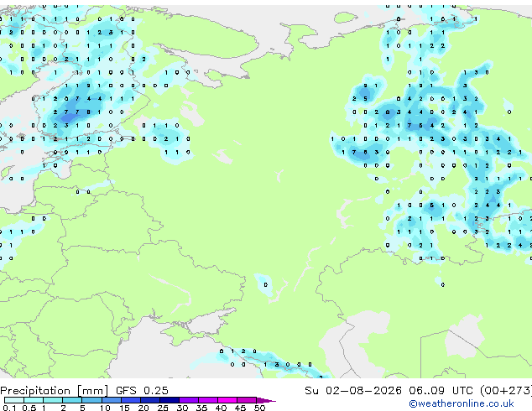
Task: Click the over-50 mm legend arrow tip
Action: (x=266, y=400)
